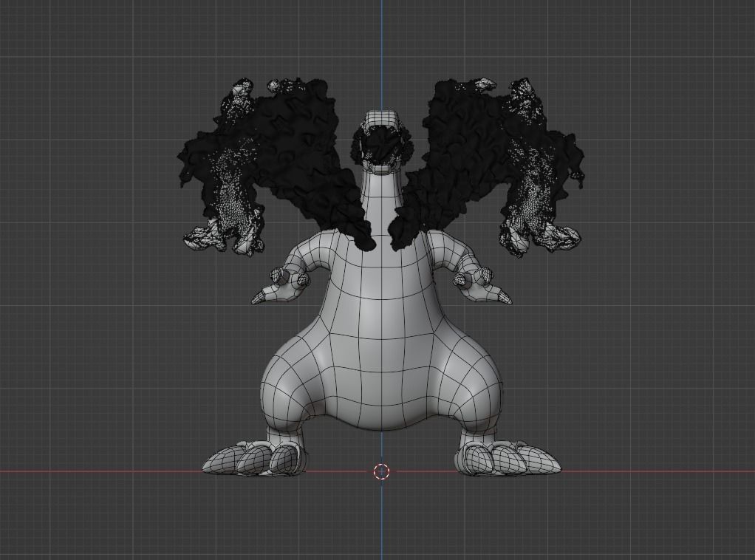Screen dimensions: 755x560
Task: Click the clawed hand on the viewer's left
Action: point(281,285)
